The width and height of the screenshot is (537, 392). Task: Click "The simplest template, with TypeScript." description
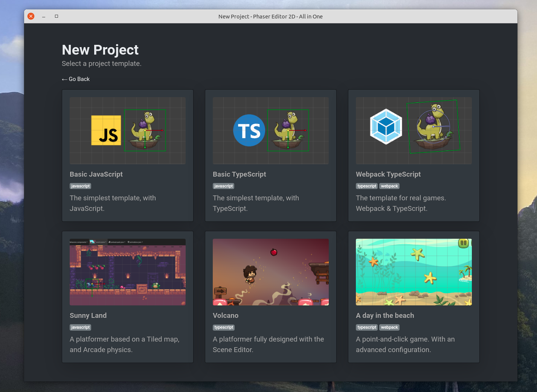[x=256, y=203]
